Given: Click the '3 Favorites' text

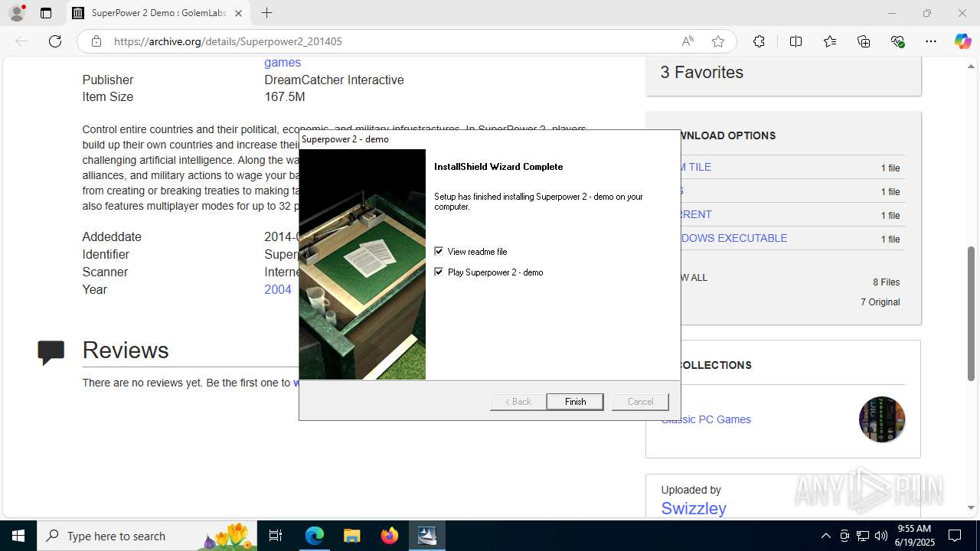Looking at the screenshot, I should tap(702, 72).
